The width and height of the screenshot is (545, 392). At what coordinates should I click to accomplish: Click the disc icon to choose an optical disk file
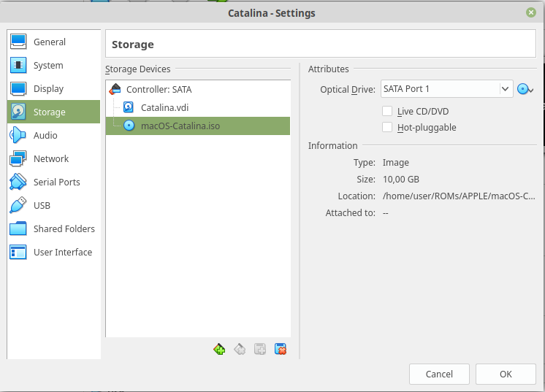tap(525, 89)
